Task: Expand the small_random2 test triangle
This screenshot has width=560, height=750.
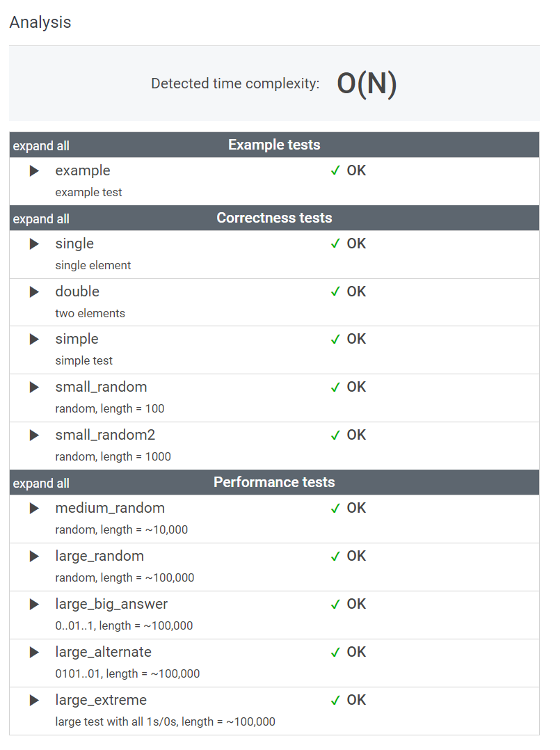Action: click(34, 436)
